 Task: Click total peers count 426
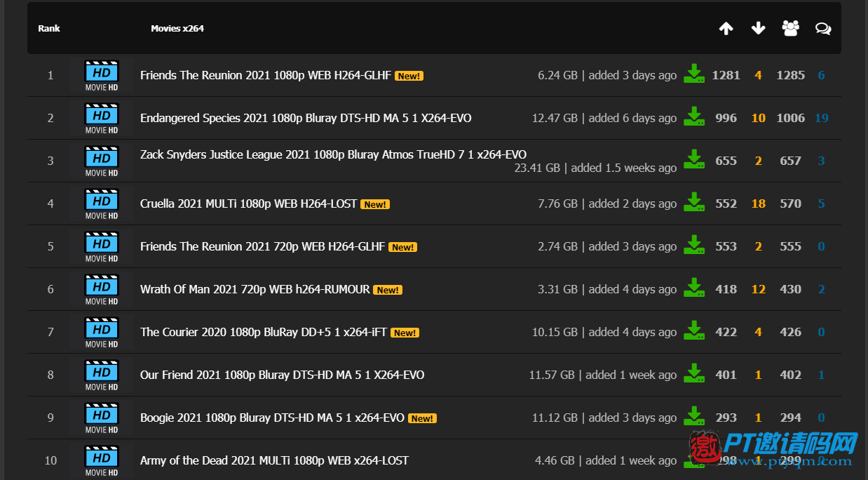tap(790, 332)
